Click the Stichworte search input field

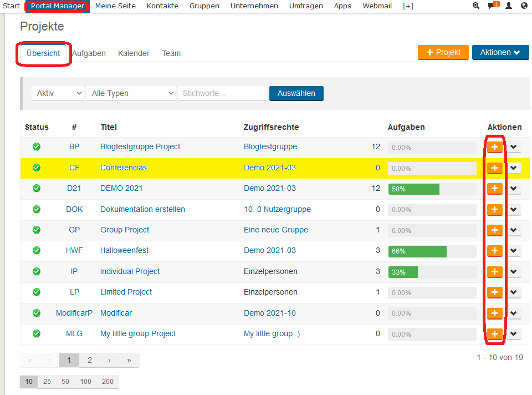[223, 93]
